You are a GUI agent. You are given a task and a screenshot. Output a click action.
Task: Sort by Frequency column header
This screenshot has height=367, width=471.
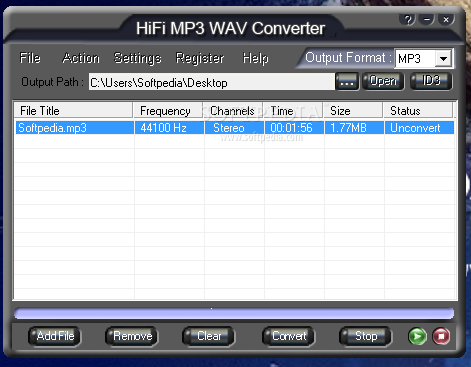[x=168, y=111]
